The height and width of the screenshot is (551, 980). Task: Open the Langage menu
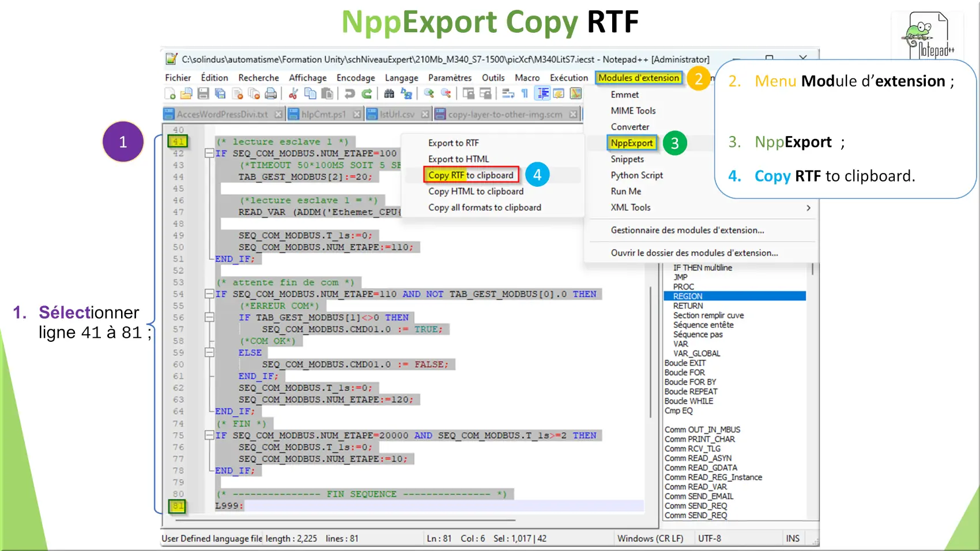point(401,78)
